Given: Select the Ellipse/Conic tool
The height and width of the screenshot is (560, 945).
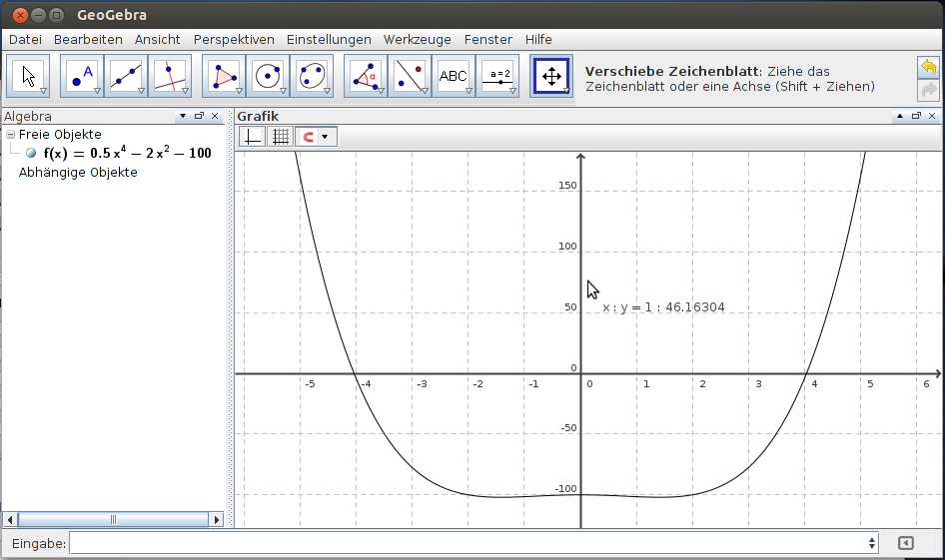Looking at the screenshot, I should [312, 76].
